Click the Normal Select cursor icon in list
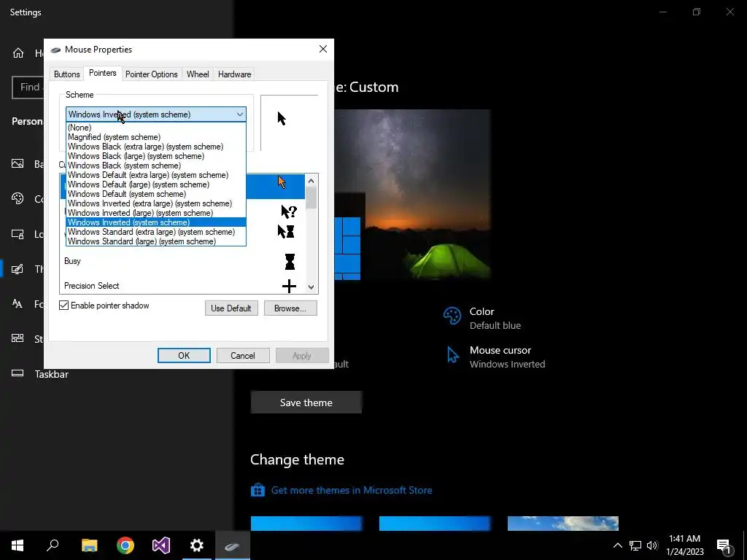 (x=282, y=182)
